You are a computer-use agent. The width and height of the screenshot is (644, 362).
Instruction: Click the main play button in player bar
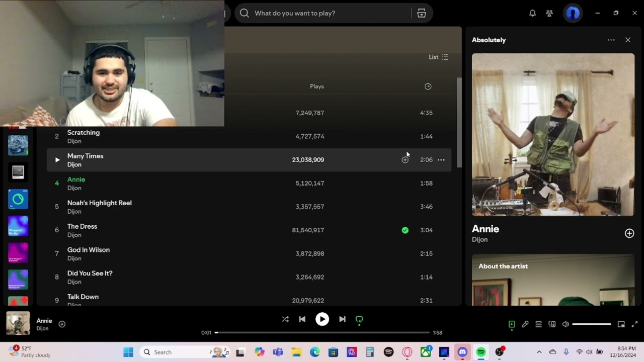point(322,319)
